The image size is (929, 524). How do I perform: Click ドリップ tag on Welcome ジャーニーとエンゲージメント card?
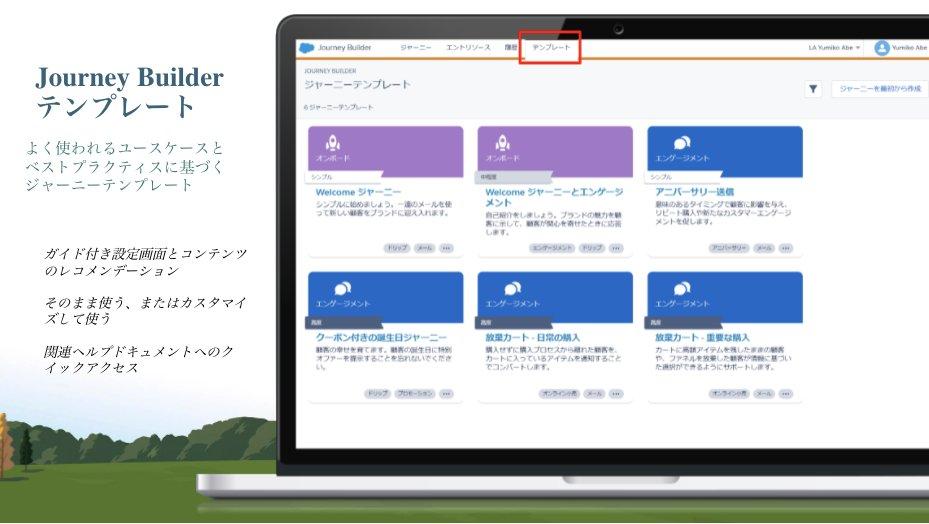click(591, 248)
